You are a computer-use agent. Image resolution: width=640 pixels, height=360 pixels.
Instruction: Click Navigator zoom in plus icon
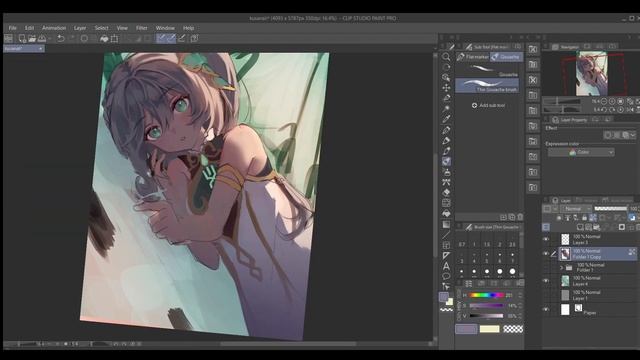[612, 101]
